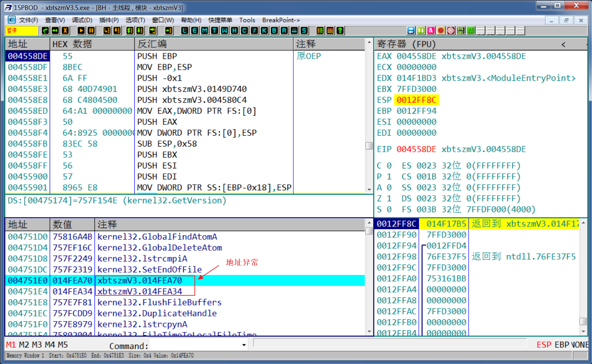Open the Command history dropdown arrow

[244, 345]
